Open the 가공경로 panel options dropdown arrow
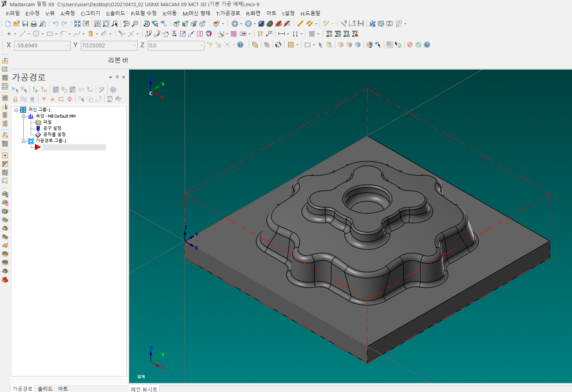 [x=110, y=77]
